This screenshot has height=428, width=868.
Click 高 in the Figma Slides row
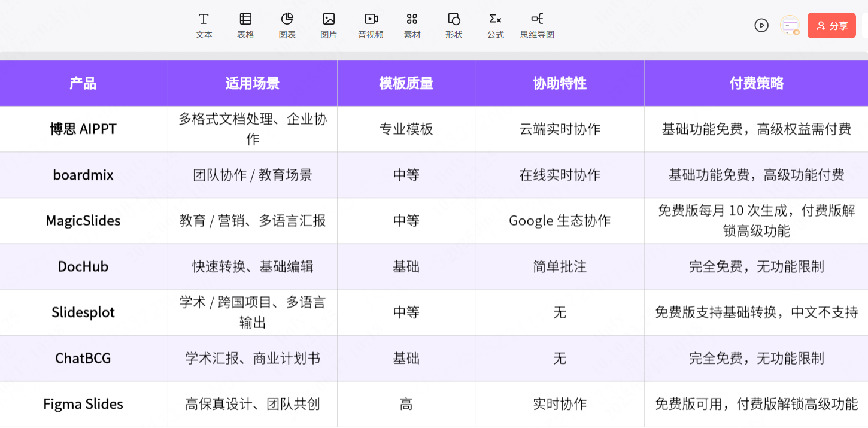pos(406,404)
